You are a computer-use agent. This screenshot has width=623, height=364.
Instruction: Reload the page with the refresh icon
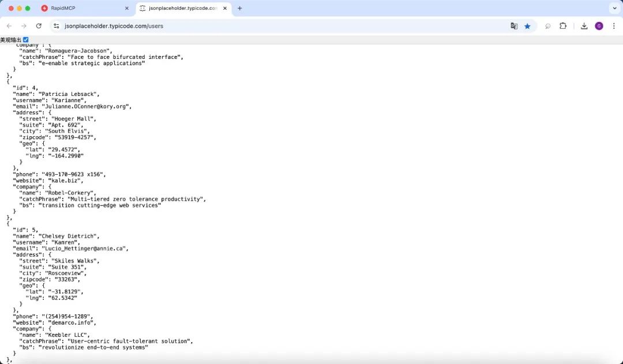click(x=39, y=26)
